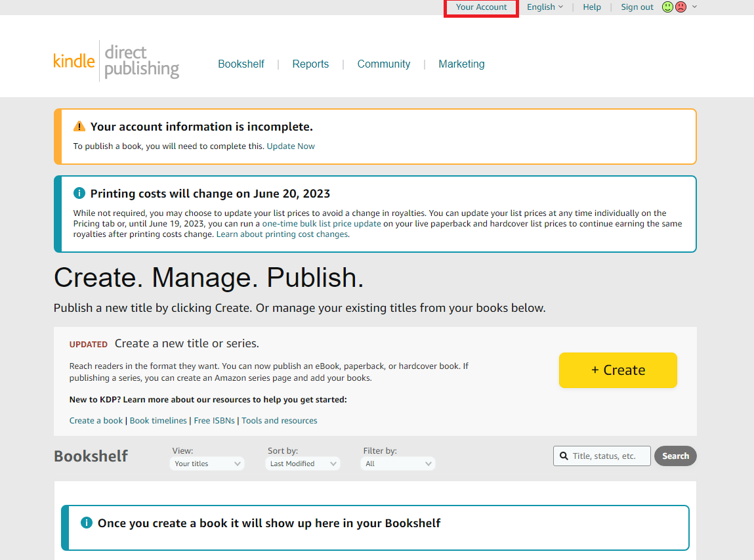Click the info icon beside Printing costs notice
754x560 pixels.
point(79,194)
